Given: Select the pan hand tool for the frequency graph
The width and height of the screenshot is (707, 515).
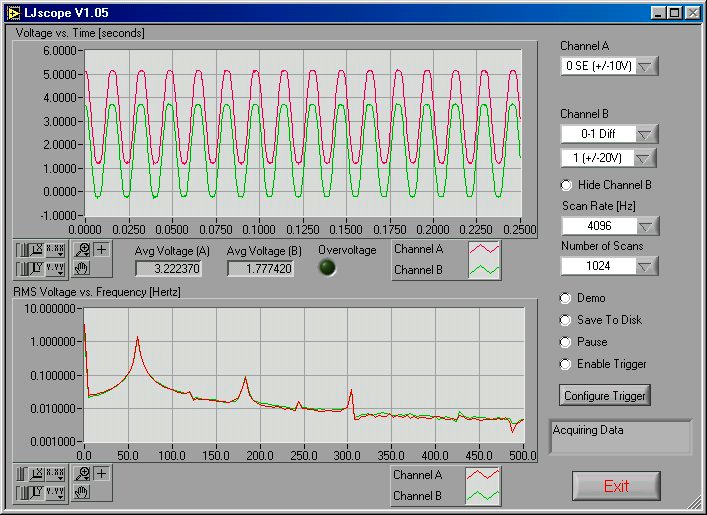Looking at the screenshot, I should (83, 491).
